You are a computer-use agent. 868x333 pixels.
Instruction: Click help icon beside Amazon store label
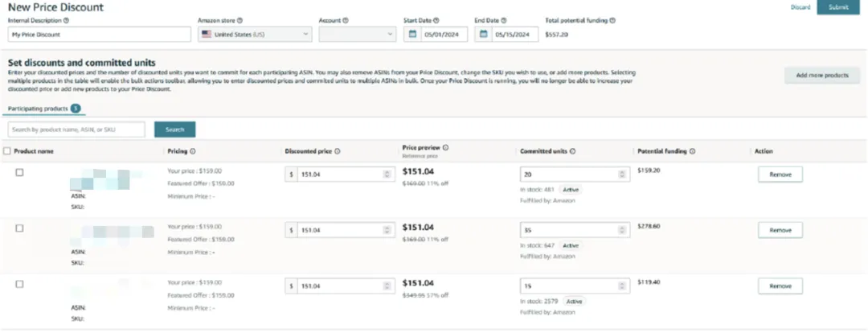coord(240,19)
